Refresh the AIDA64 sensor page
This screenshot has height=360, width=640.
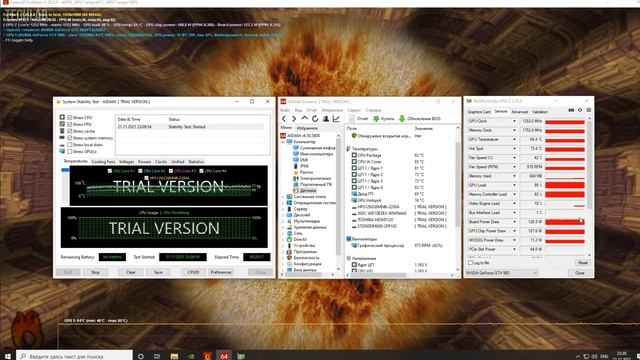click(x=315, y=119)
